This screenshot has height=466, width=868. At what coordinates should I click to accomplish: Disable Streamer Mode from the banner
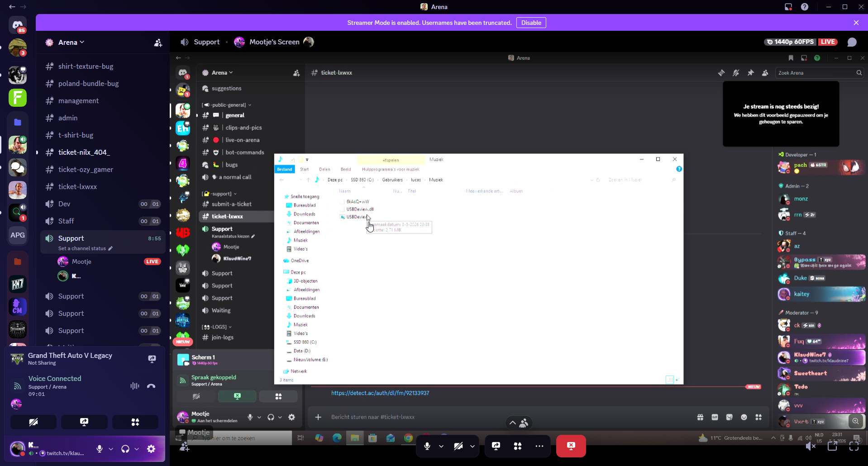click(x=531, y=23)
